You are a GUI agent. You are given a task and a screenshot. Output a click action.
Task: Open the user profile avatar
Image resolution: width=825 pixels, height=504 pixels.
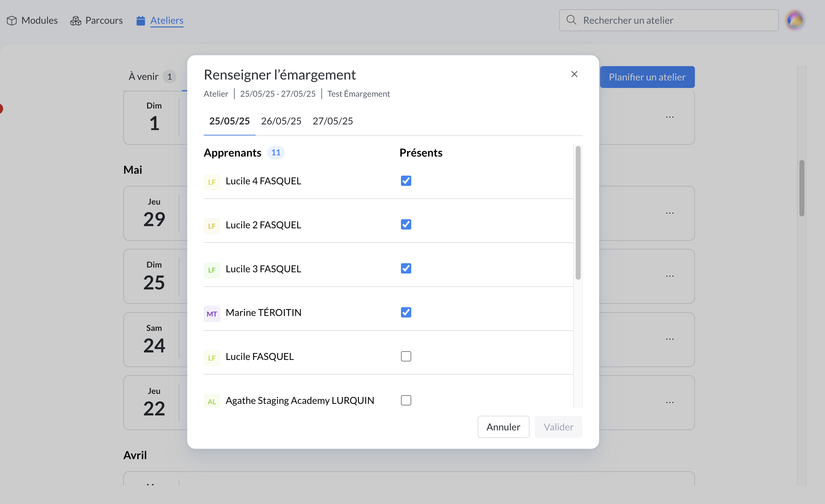(795, 20)
